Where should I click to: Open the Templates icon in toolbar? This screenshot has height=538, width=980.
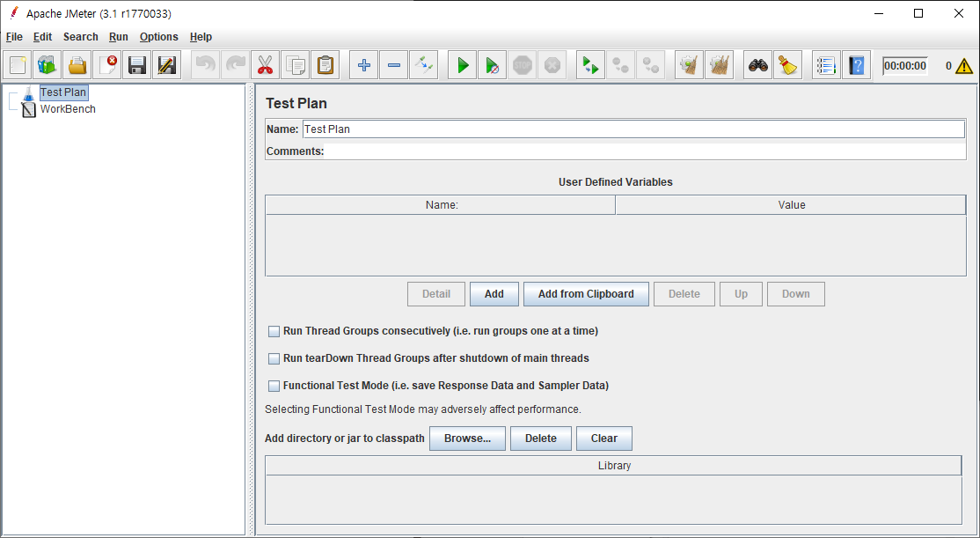coord(47,65)
